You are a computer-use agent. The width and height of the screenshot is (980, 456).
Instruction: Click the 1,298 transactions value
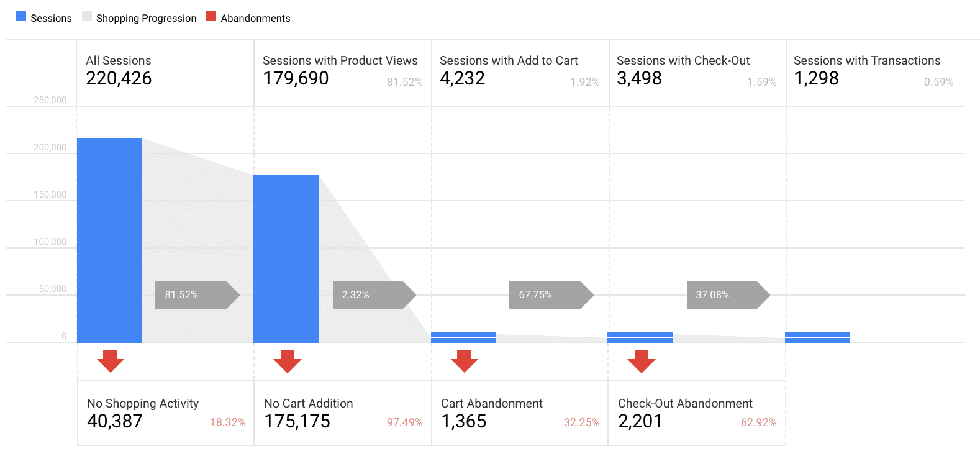coord(816,78)
